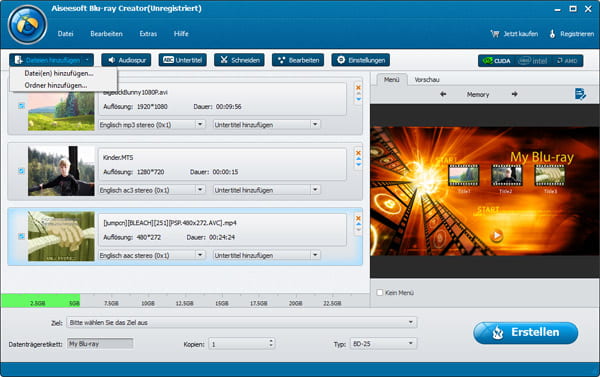Switch to the Vorschau tab
Image resolution: width=600 pixels, height=377 pixels.
point(427,80)
